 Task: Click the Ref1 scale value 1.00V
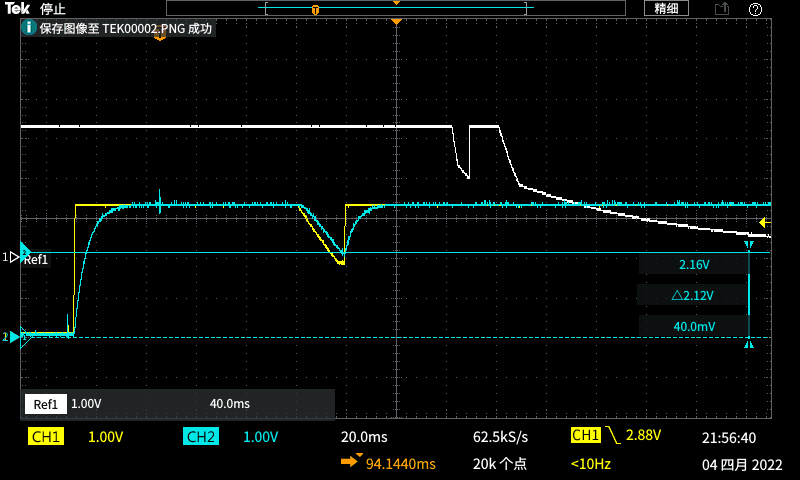(86, 404)
